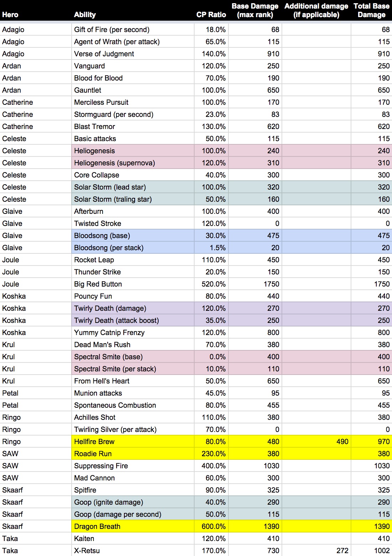Image resolution: width=392 pixels, height=556 pixels.
Task: Select the Hero column header
Action: click(x=36, y=11)
